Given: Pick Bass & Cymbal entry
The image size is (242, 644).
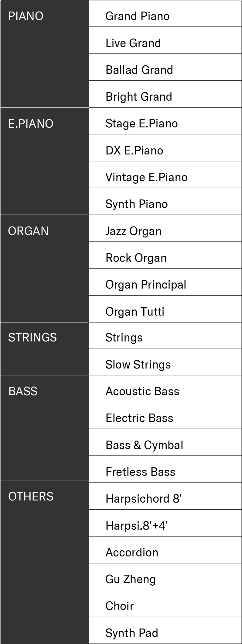Looking at the screenshot, I should [144, 445].
